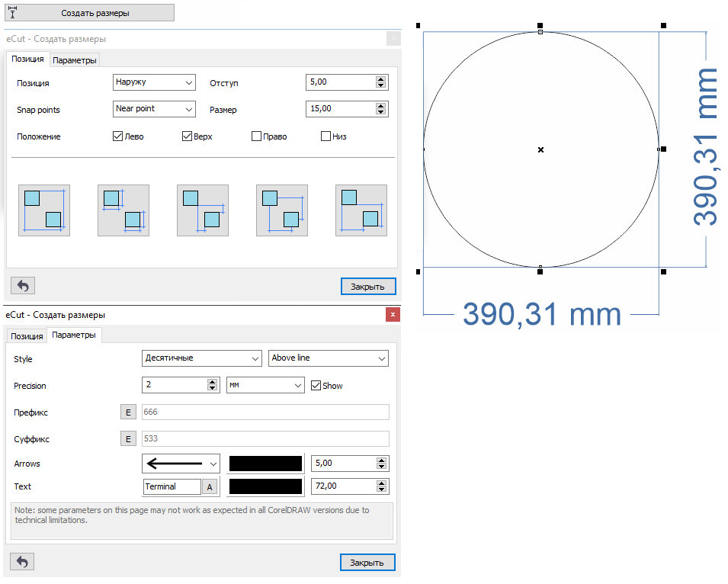Enable the Право position checkbox
The height and width of the screenshot is (584, 728).
[x=257, y=136]
